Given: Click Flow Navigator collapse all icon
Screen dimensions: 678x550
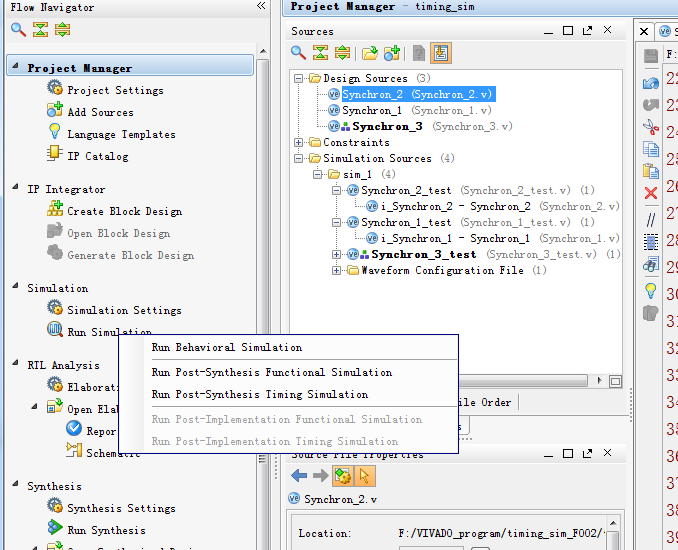Looking at the screenshot, I should click(x=40, y=29).
